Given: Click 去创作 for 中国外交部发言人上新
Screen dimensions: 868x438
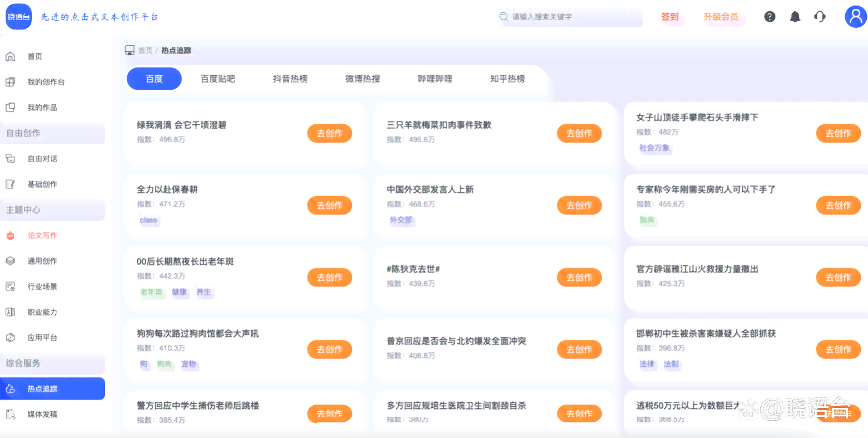Looking at the screenshot, I should [580, 205].
